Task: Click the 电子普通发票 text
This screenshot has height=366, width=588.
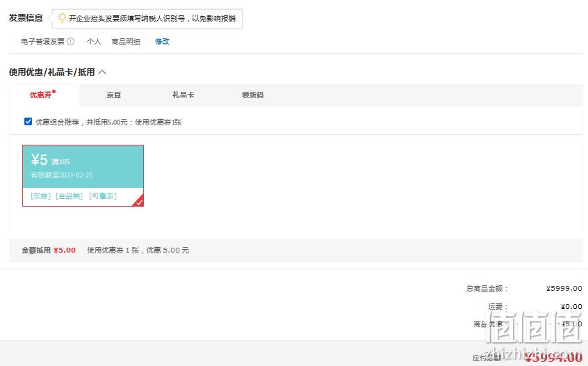Action: point(43,41)
